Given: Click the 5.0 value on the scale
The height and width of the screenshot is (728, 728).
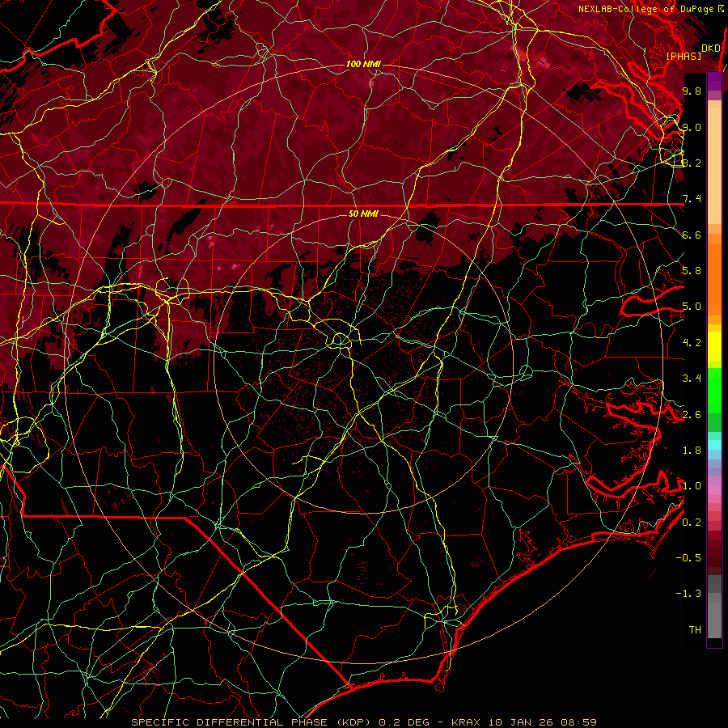Looking at the screenshot, I should [x=692, y=307].
